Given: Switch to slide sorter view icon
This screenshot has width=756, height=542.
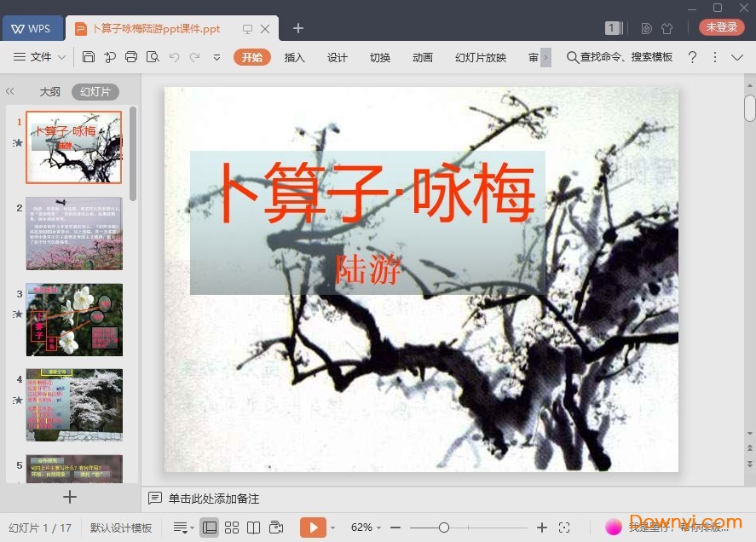Looking at the screenshot, I should click(232, 527).
